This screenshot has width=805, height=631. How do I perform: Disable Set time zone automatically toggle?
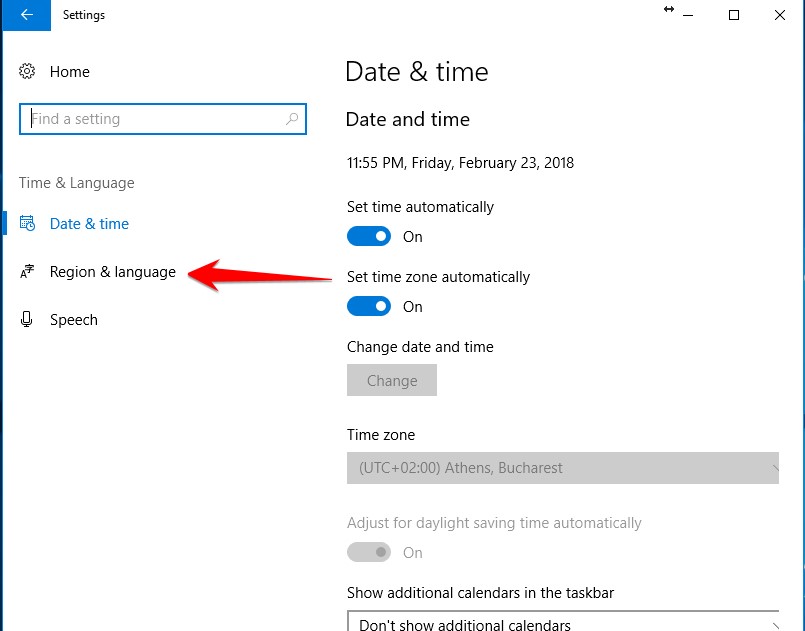pos(369,307)
